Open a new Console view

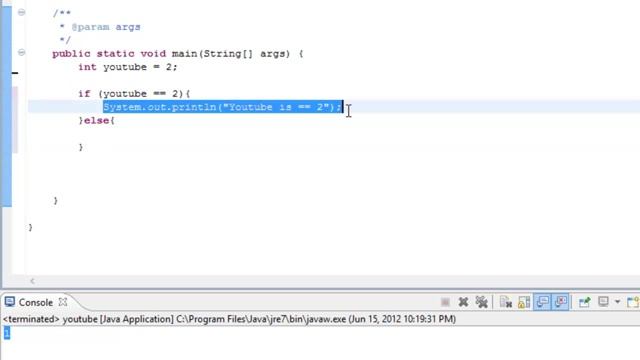pos(633,302)
